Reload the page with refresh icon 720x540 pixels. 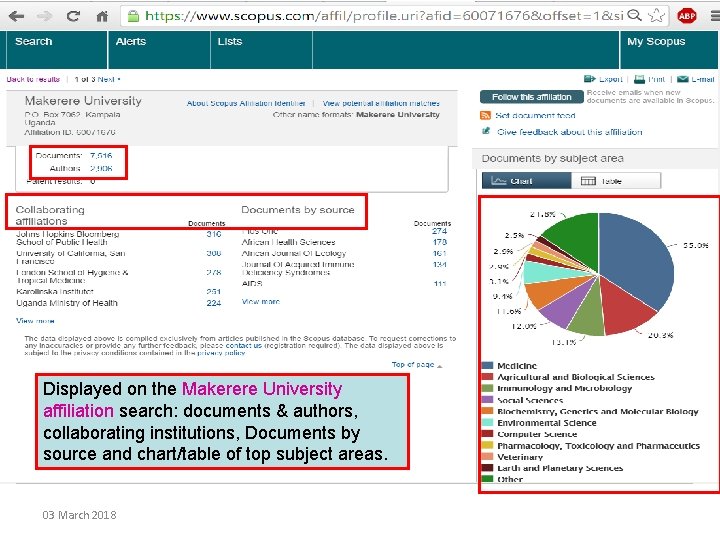[73, 16]
